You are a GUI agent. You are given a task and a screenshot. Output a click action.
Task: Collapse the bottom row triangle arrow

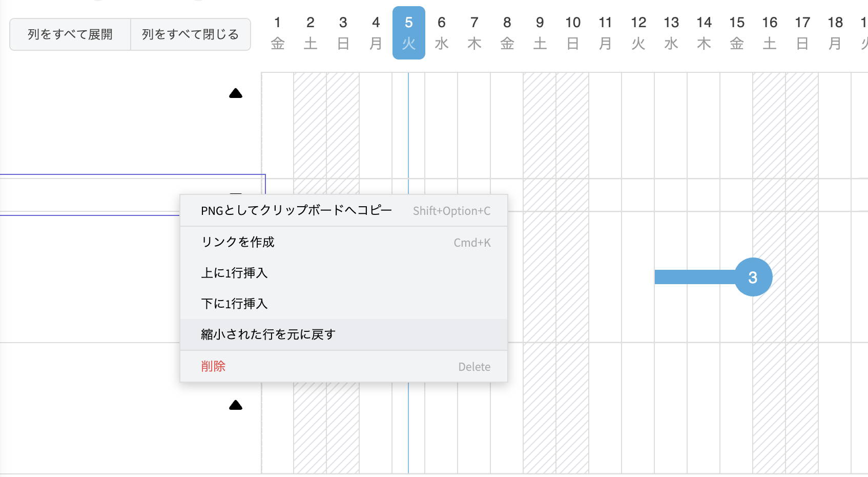point(236,405)
